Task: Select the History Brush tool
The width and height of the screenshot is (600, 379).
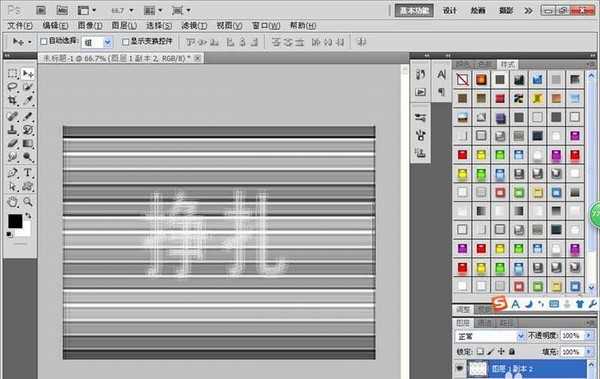Action: point(28,130)
